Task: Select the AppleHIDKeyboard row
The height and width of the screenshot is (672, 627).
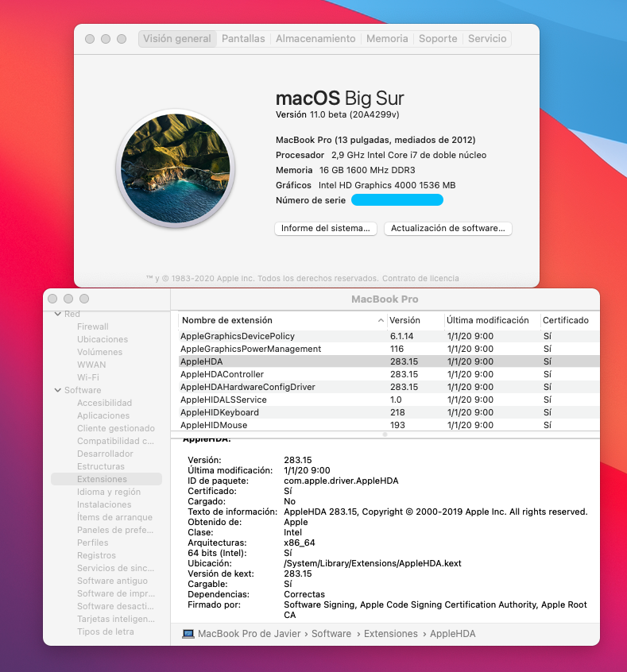Action: pyautogui.click(x=389, y=412)
